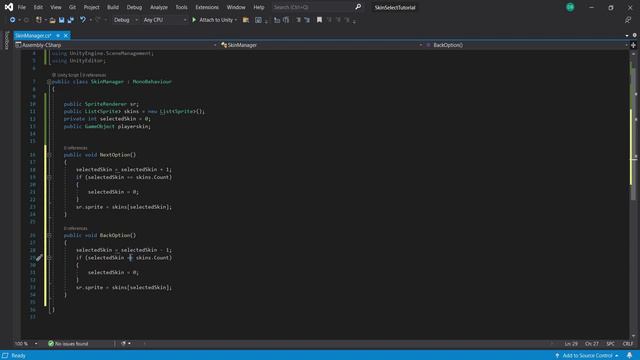Collapse the SkinManager class region
The width and height of the screenshot is (640, 360).
pyautogui.click(x=49, y=82)
